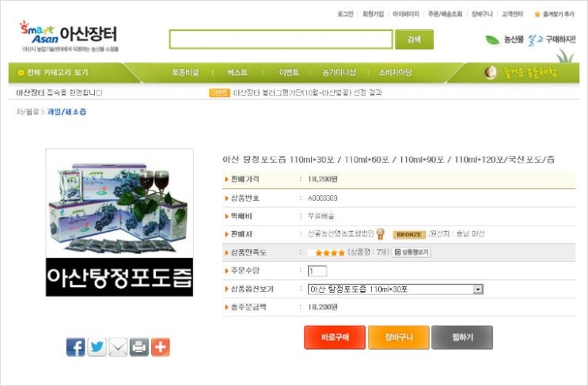
Task: Click the 상품평보기 review button
Action: 411,252
